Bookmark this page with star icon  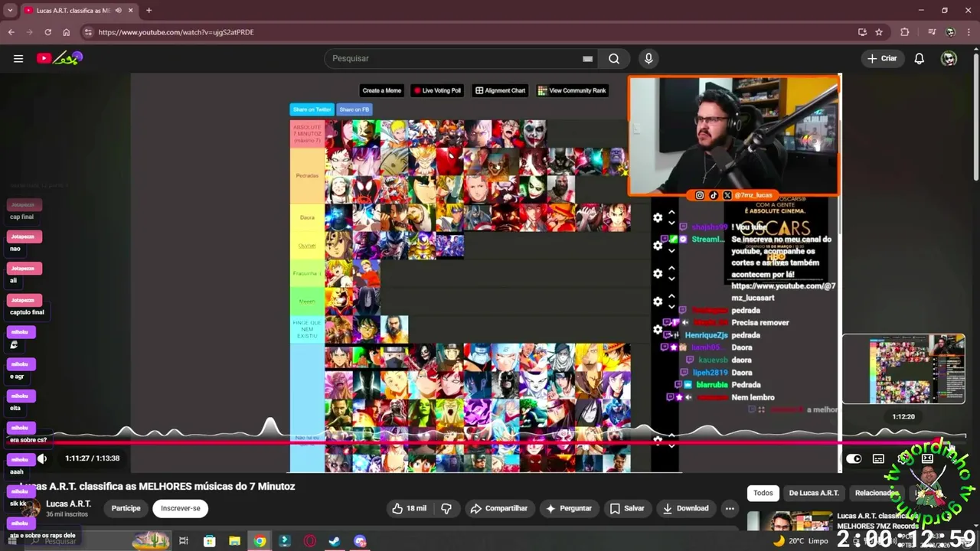[879, 32]
